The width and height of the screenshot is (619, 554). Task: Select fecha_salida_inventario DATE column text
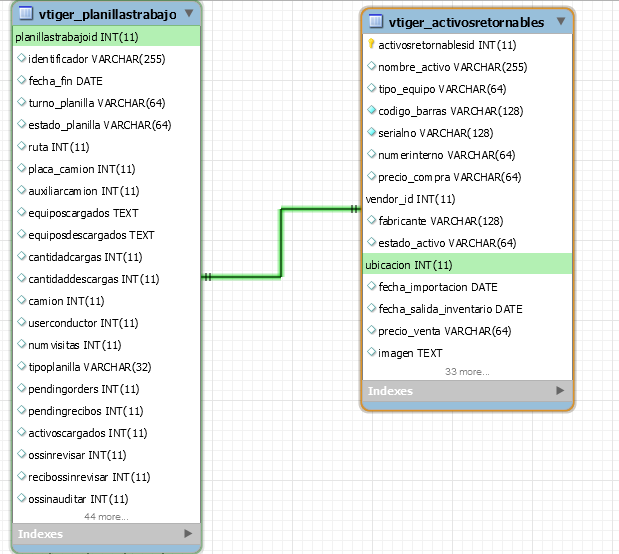point(450,309)
